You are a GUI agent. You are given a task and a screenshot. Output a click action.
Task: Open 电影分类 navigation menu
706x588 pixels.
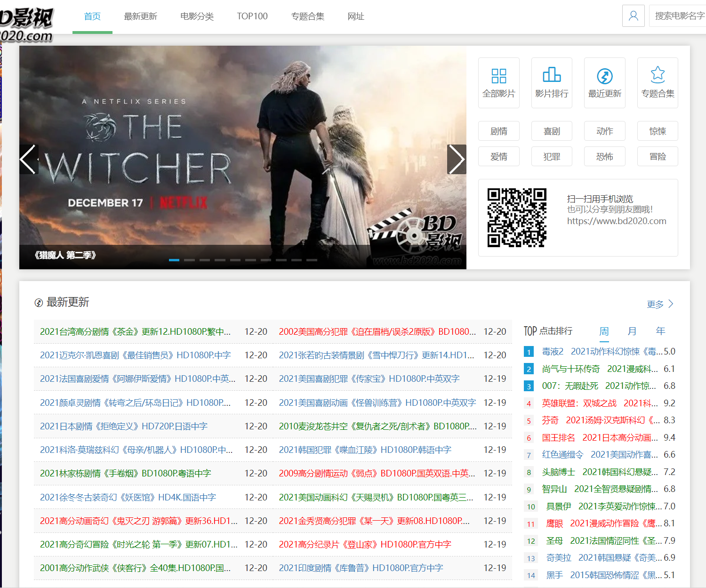tap(197, 16)
